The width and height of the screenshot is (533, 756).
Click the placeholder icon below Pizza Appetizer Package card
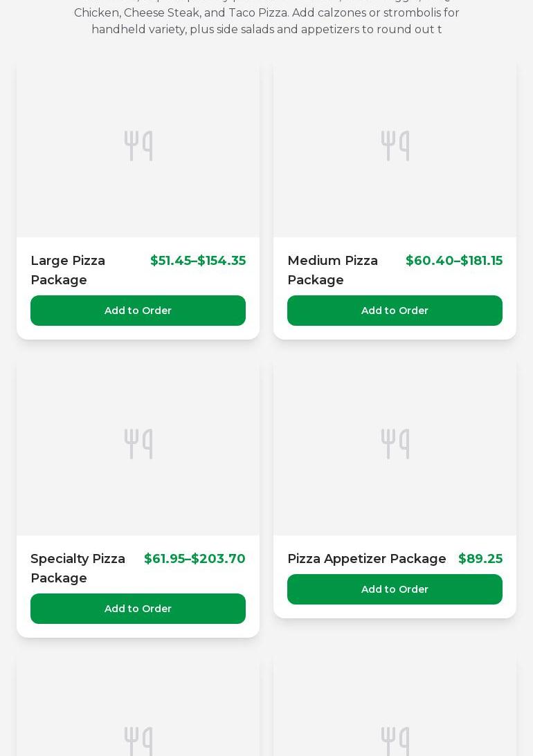point(395,741)
